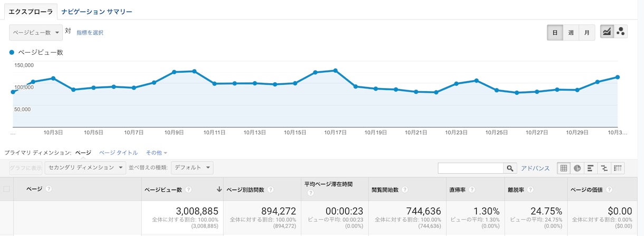Click the 10月23日 axis date label
644x236 pixels.
pyautogui.click(x=456, y=133)
